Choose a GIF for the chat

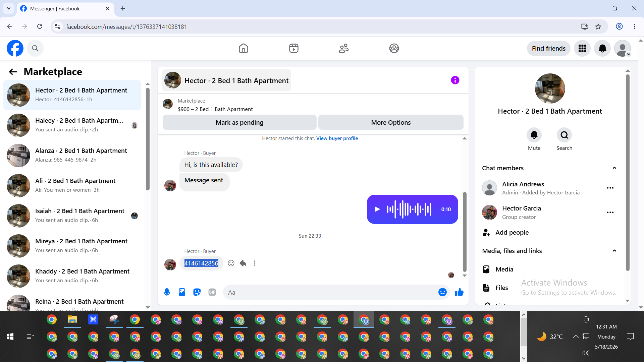click(212, 292)
